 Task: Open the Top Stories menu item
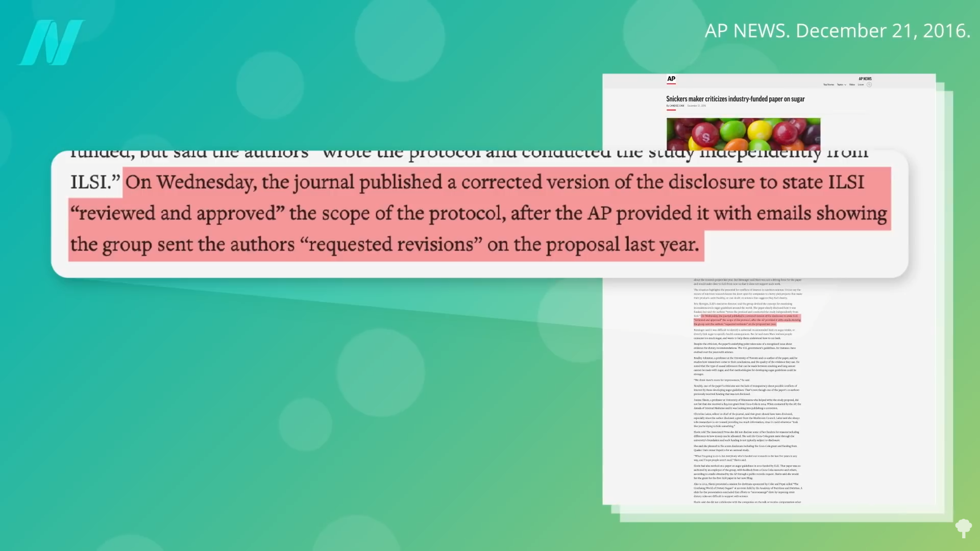tap(828, 85)
